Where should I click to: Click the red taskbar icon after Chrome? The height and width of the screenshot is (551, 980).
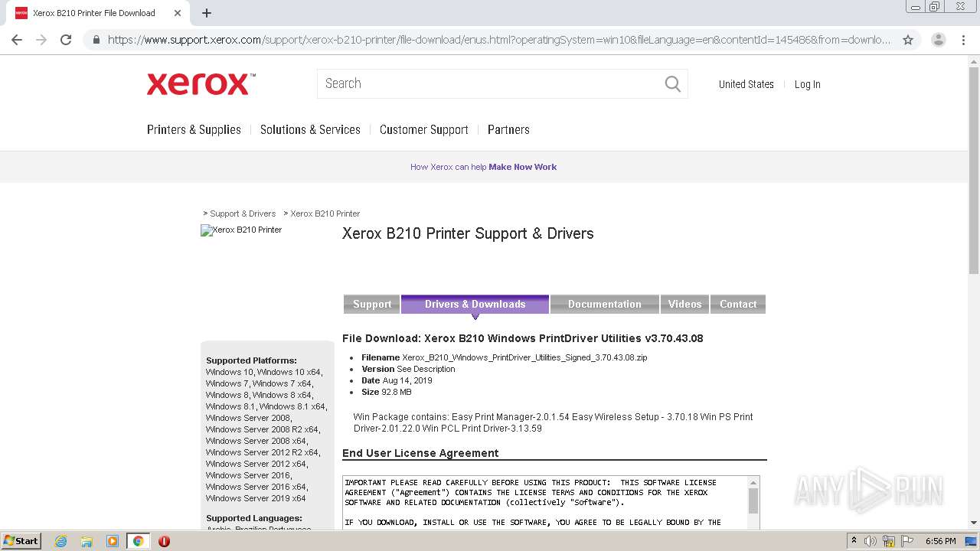click(164, 541)
